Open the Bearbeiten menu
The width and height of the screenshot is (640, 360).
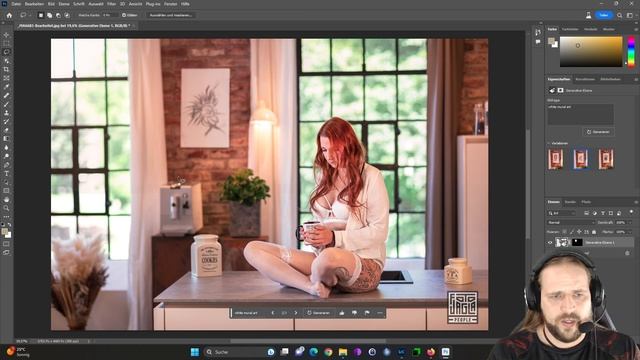34,4
